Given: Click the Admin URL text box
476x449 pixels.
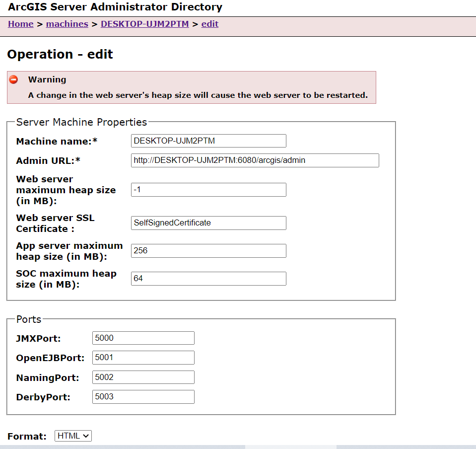Looking at the screenshot, I should point(255,160).
